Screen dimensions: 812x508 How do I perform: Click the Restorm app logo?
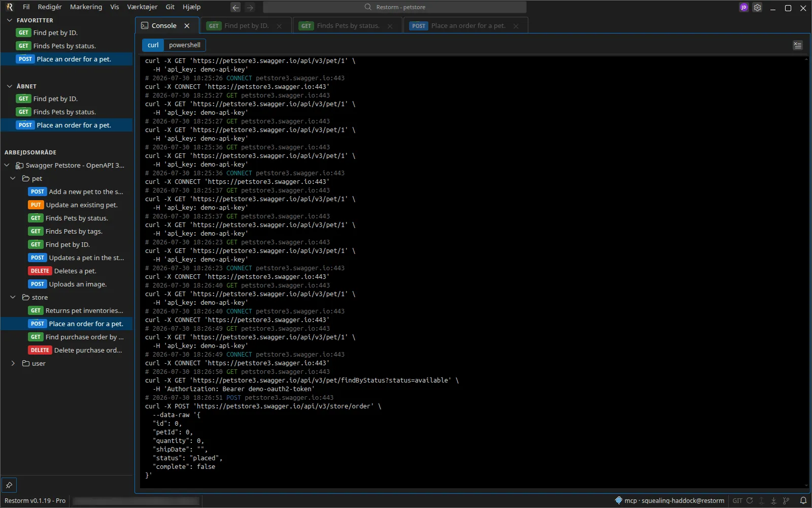tap(9, 7)
